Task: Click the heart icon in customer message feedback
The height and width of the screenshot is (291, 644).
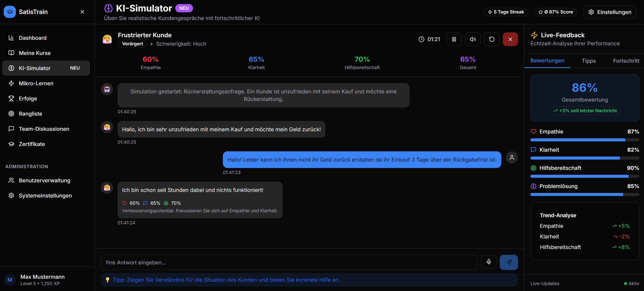Action: [124, 203]
